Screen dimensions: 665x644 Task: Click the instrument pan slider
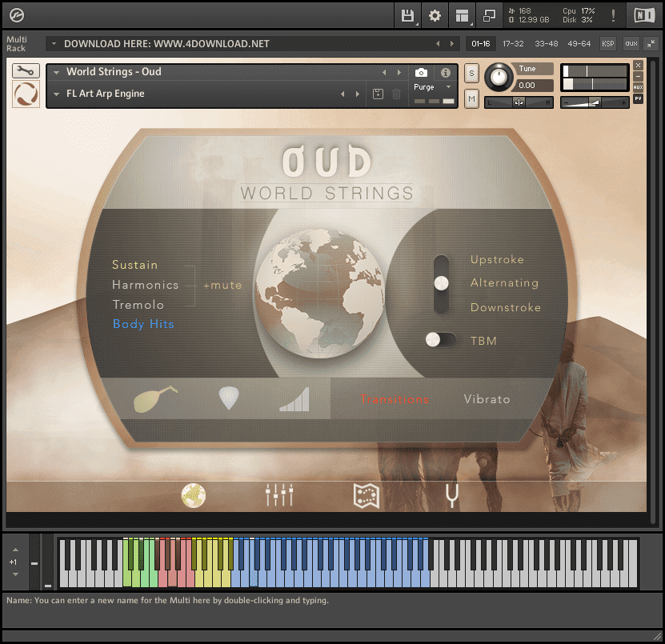519,102
